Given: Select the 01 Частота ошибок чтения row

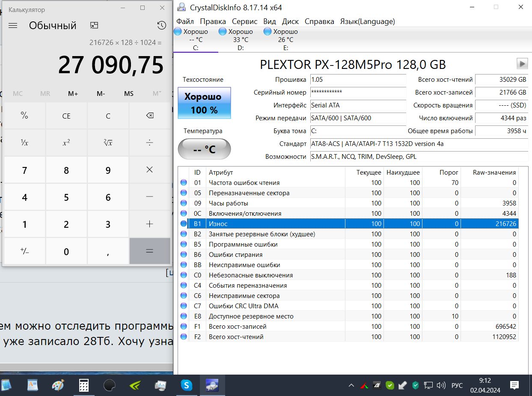Looking at the screenshot, I should click(x=348, y=183).
